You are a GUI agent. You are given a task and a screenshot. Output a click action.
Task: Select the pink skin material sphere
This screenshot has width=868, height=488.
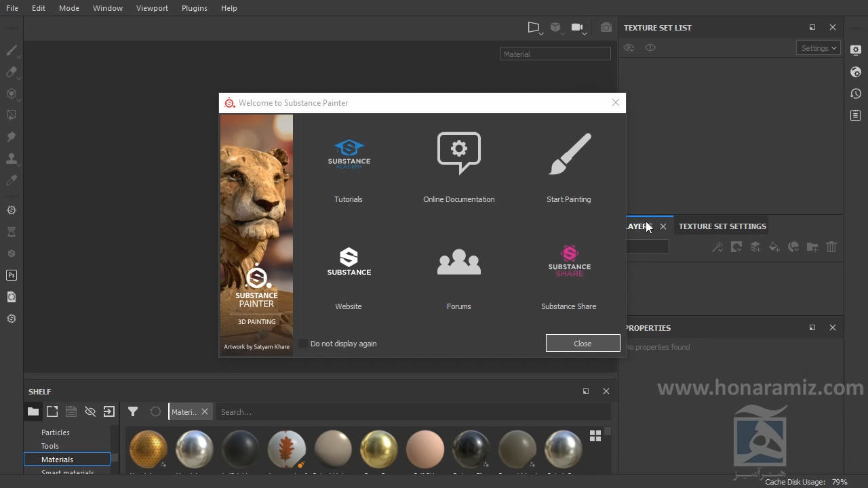pos(425,449)
